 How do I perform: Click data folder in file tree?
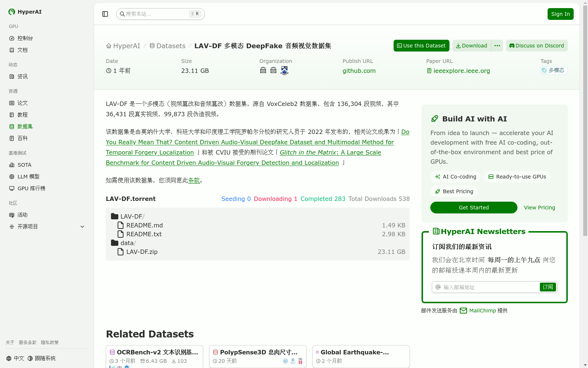tap(123, 243)
